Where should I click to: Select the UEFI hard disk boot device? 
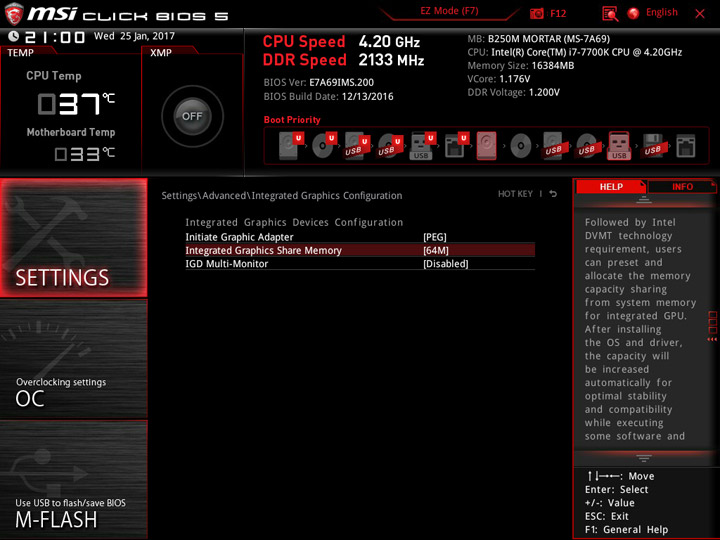[x=291, y=146]
